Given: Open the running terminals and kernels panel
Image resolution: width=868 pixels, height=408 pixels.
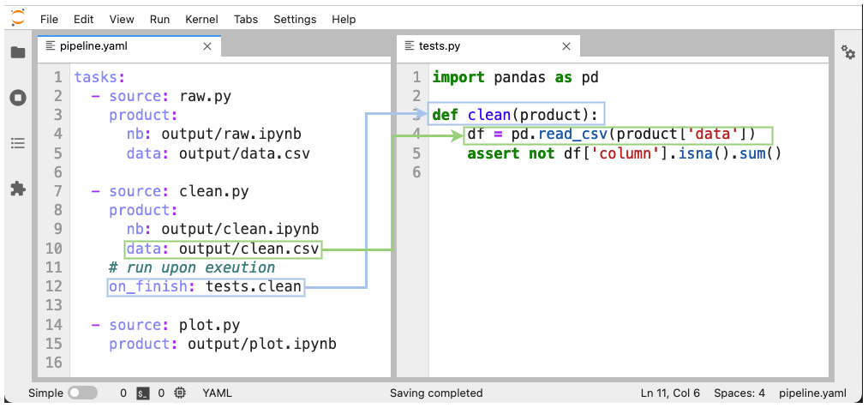Looking at the screenshot, I should coord(18,99).
